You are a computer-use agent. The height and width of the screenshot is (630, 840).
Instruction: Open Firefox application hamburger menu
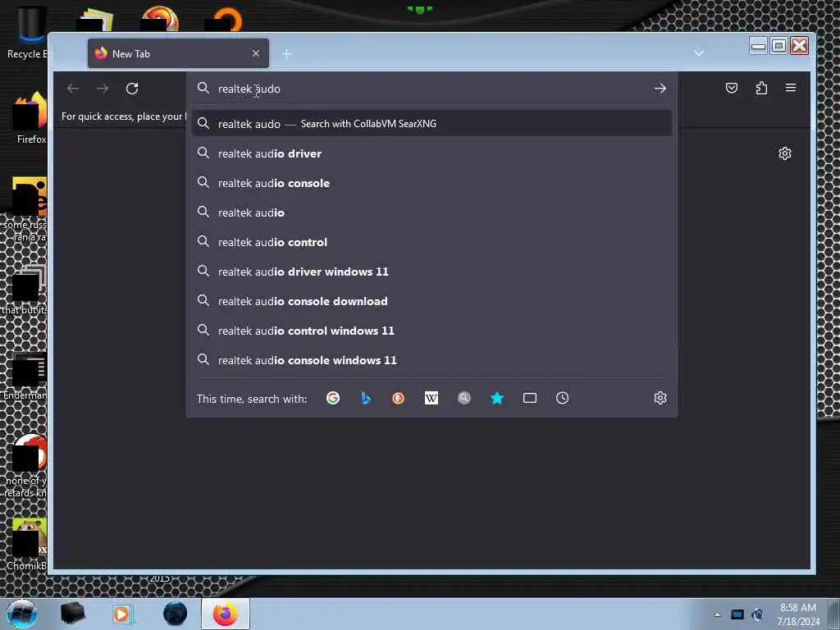(791, 88)
